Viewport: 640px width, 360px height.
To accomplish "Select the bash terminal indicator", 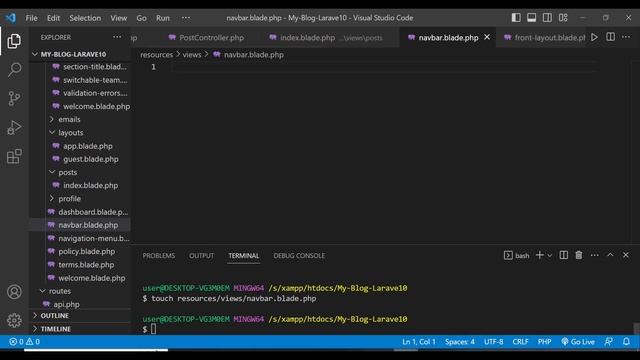I will coord(516,256).
